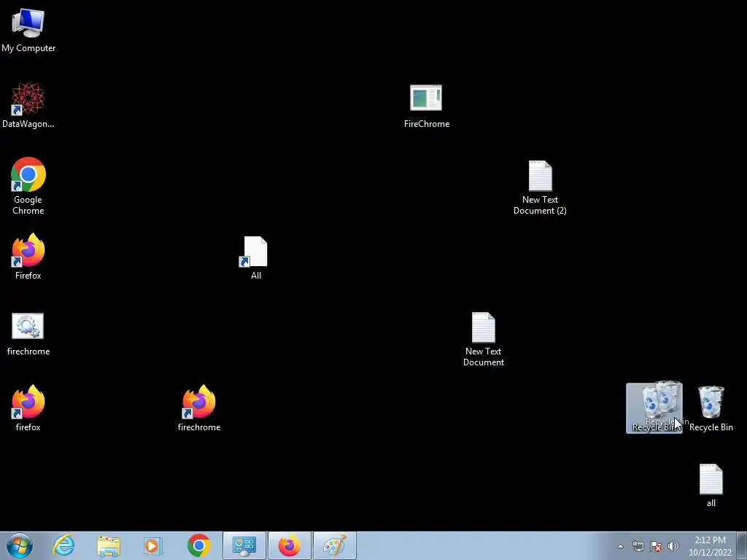The image size is (747, 560).
Task: Select the firechrome file with gear icon
Action: (28, 333)
